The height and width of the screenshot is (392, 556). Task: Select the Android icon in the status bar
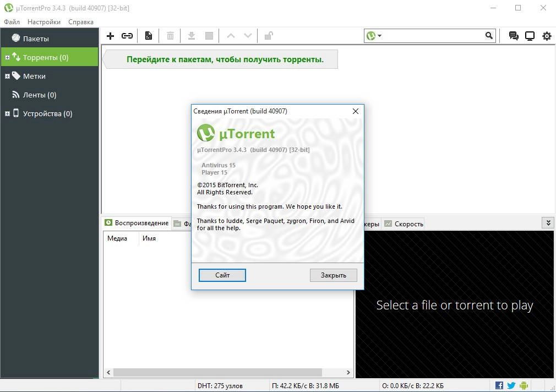(x=523, y=385)
